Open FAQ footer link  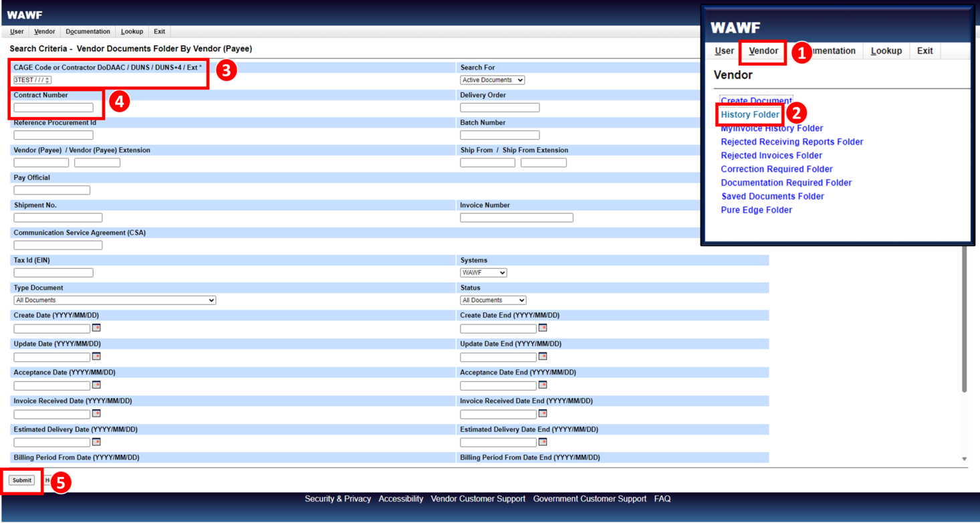point(662,499)
